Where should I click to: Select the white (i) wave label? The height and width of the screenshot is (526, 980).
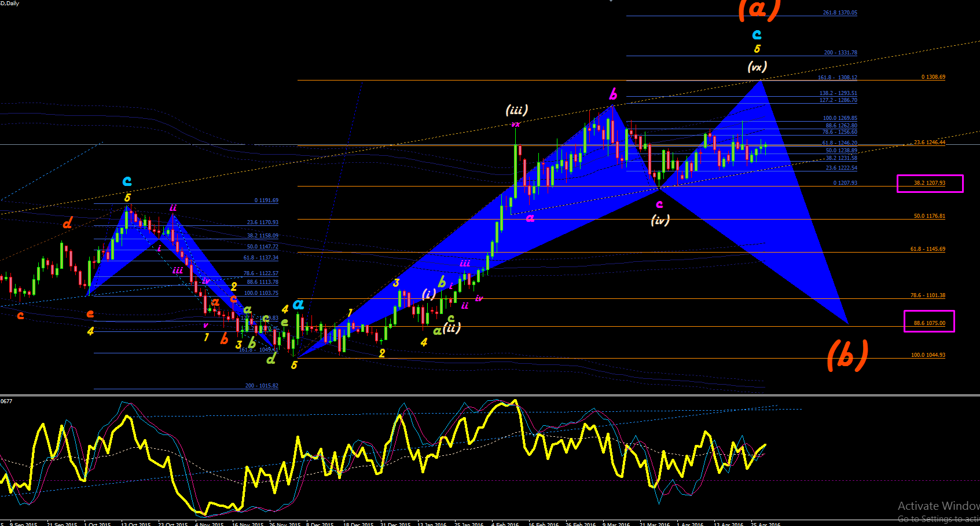point(428,294)
